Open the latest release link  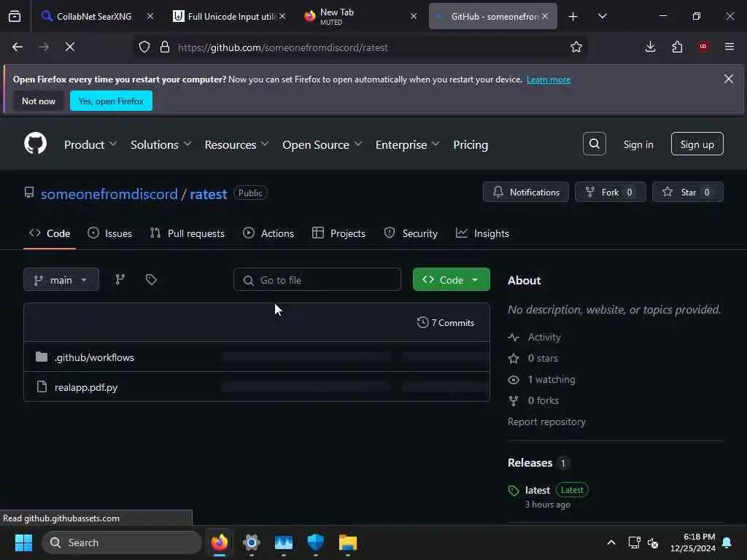coord(538,490)
